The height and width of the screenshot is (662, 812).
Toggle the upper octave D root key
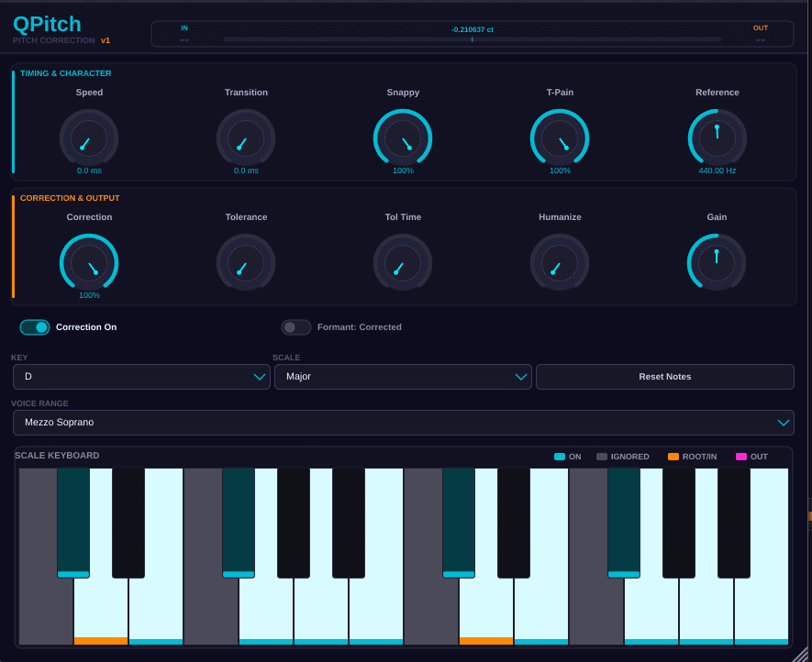pyautogui.click(x=486, y=611)
